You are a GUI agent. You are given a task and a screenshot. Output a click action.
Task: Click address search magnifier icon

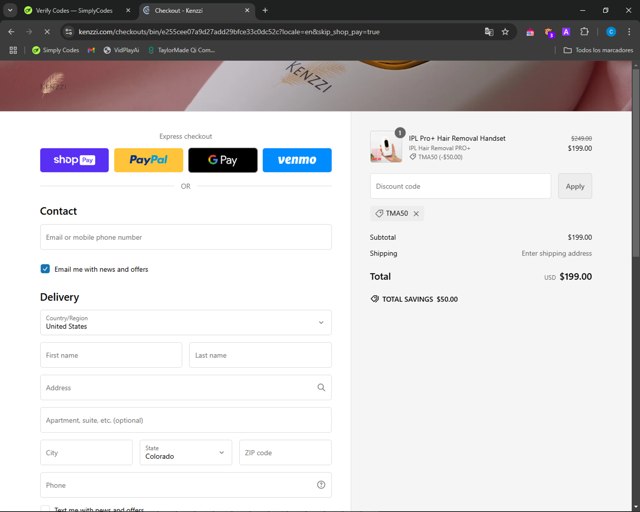[x=321, y=387]
